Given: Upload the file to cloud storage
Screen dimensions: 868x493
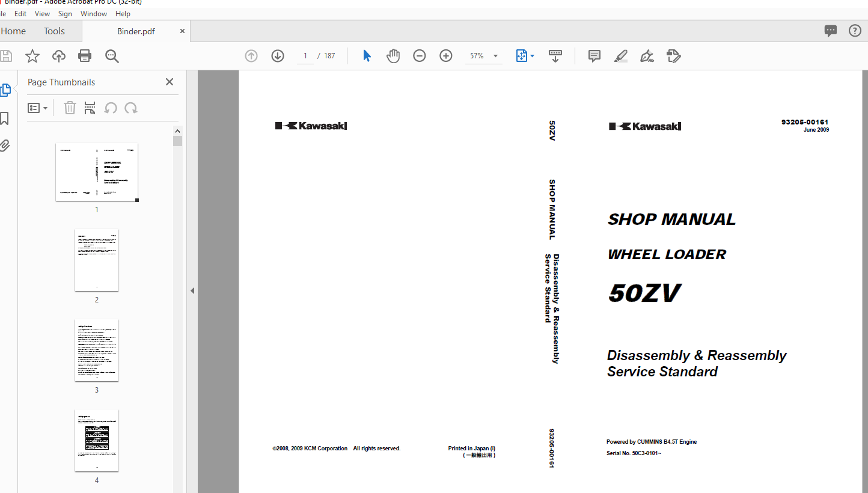Looking at the screenshot, I should pyautogui.click(x=59, y=56).
